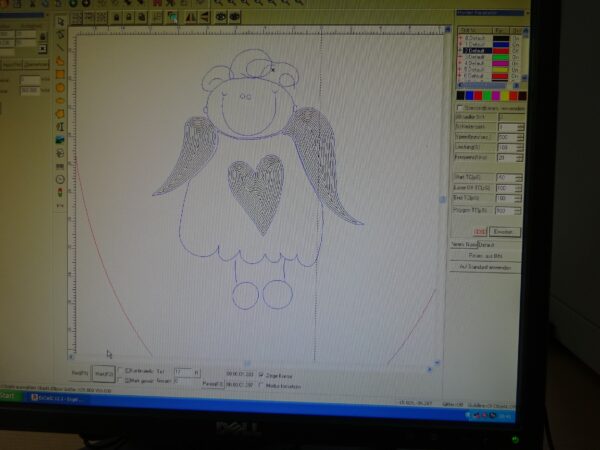Click the Speed parameter spinner arrows
This screenshot has width=600, height=450.
[519, 136]
